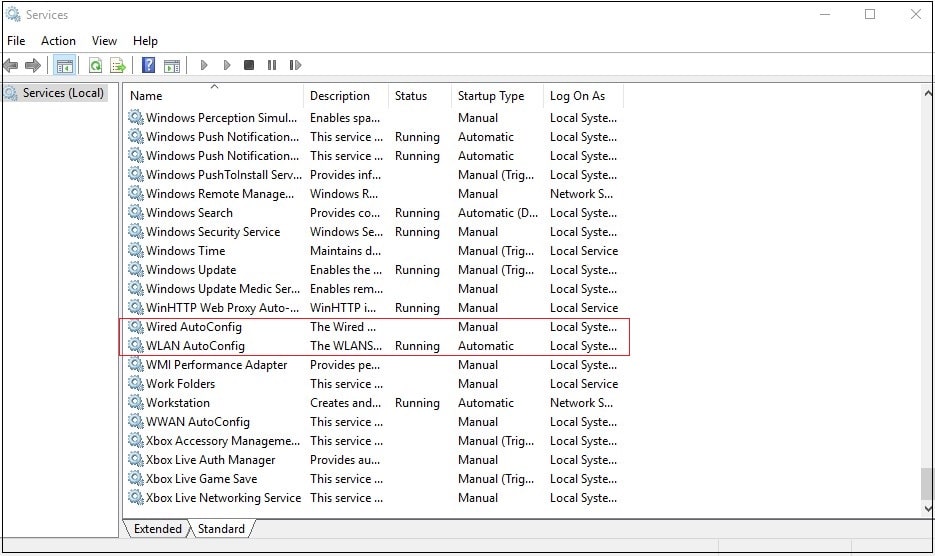Switch to the Standard tab
Screen dimensions: 935x556
point(221,529)
